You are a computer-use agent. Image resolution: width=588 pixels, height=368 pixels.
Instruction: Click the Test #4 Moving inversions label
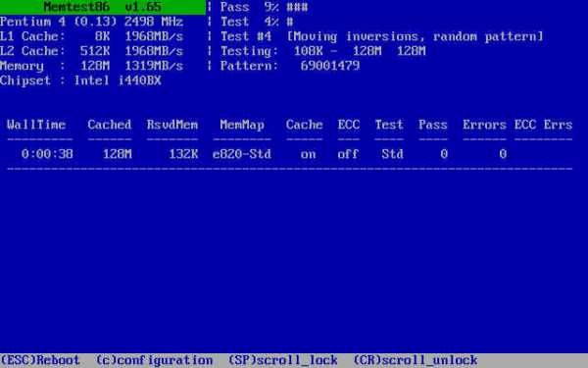(382, 36)
